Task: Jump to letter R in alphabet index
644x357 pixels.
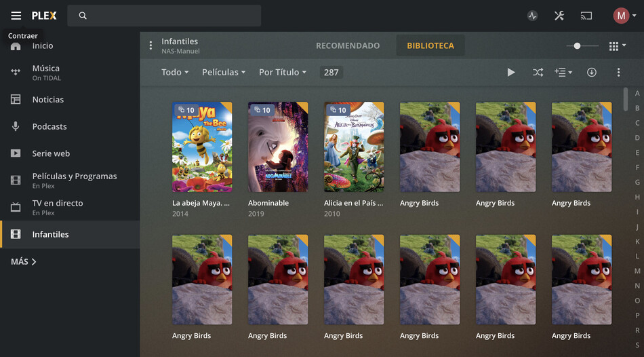Action: pos(637,331)
